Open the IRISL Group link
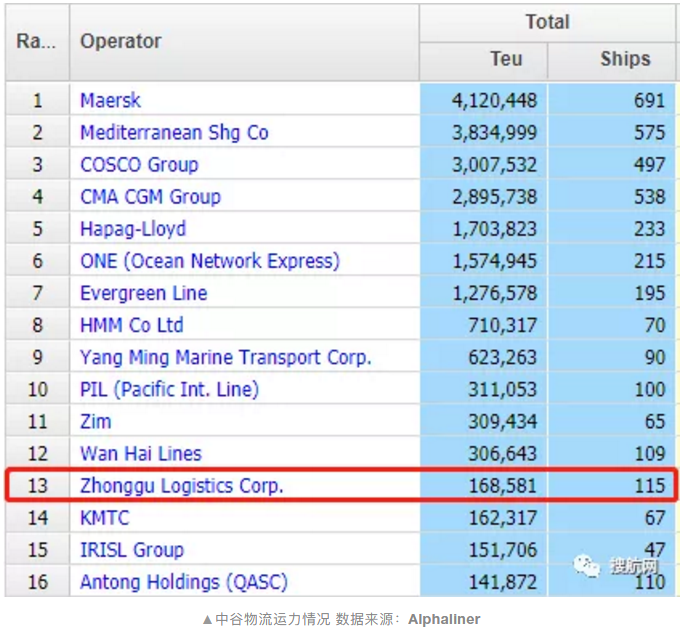Screen dimensions: 682x630 pos(132,550)
